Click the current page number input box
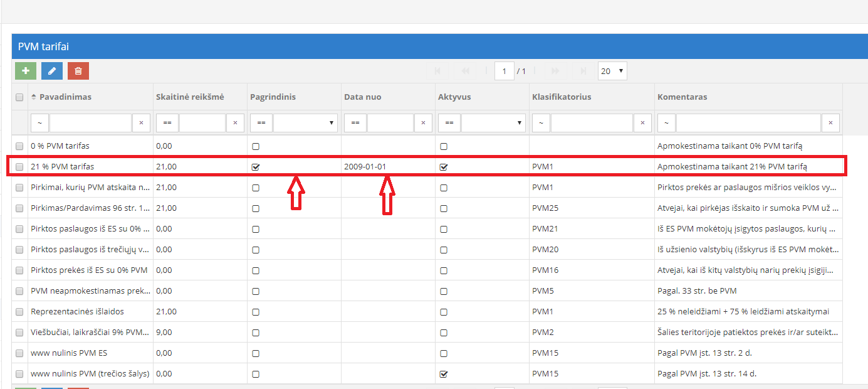This screenshot has height=389, width=868. (504, 71)
